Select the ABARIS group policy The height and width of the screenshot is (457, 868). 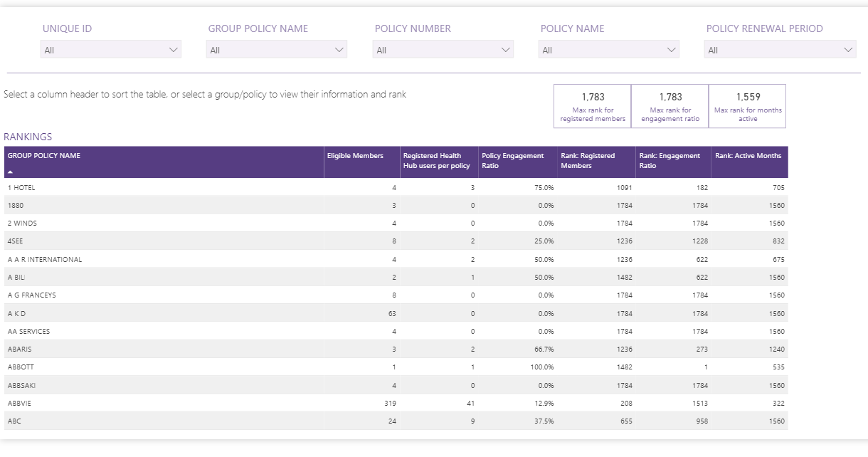tap(396, 349)
